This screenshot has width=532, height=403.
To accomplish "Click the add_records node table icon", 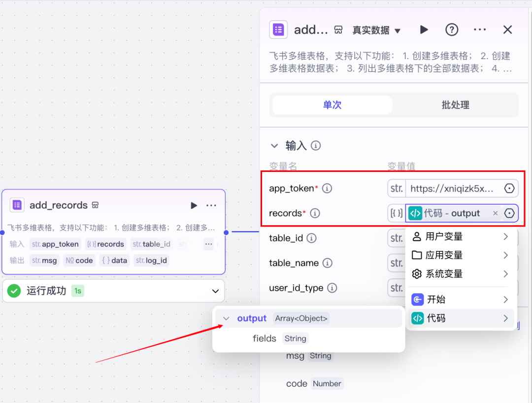I will (17, 205).
